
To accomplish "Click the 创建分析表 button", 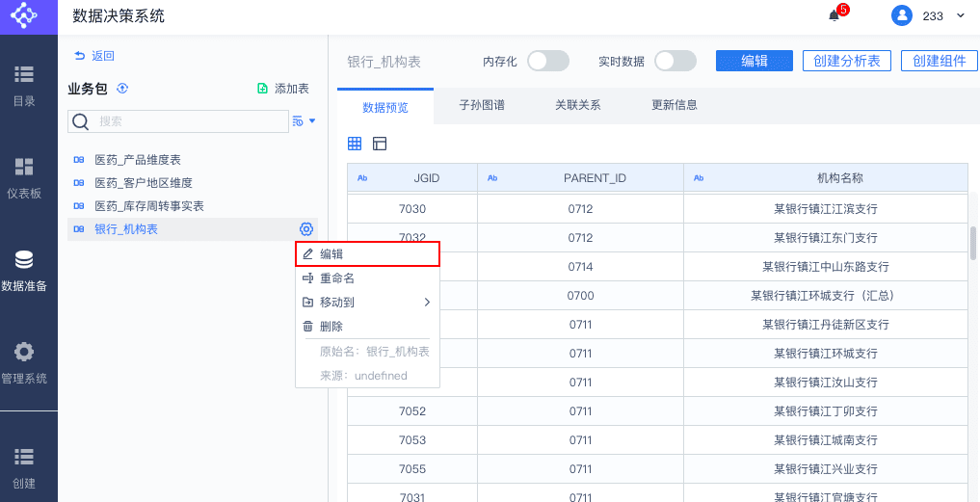I will click(x=847, y=61).
